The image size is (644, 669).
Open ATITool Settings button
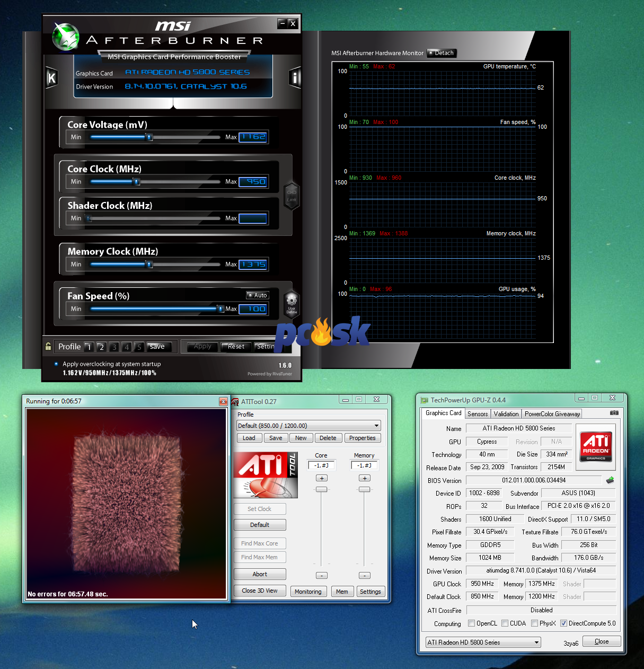pos(370,592)
